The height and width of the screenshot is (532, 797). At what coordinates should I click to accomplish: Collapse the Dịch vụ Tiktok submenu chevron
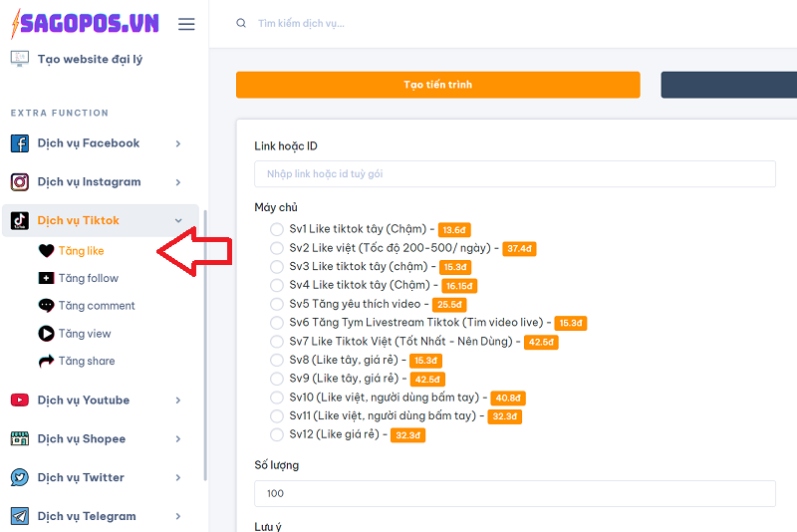pyautogui.click(x=178, y=221)
